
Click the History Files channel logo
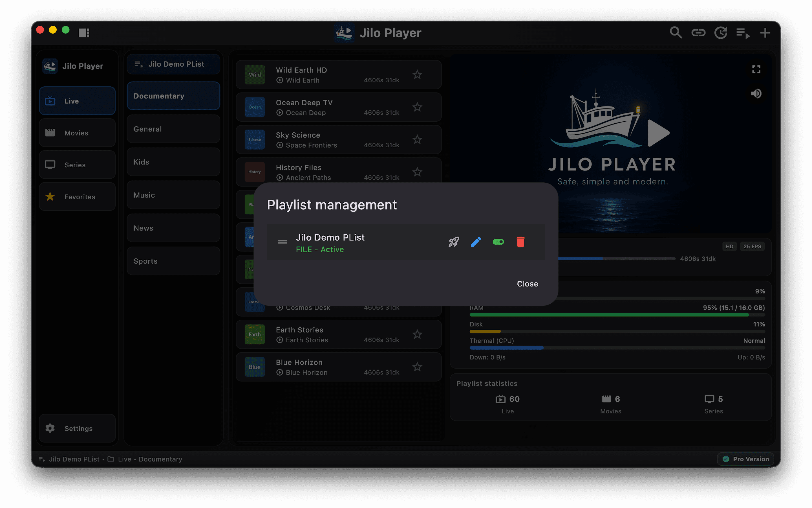point(255,172)
